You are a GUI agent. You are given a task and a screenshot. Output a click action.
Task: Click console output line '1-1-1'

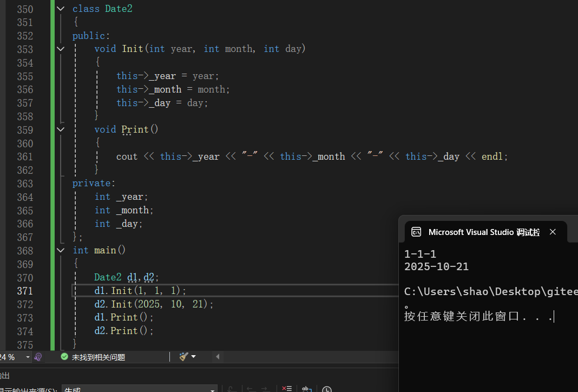[420, 254]
